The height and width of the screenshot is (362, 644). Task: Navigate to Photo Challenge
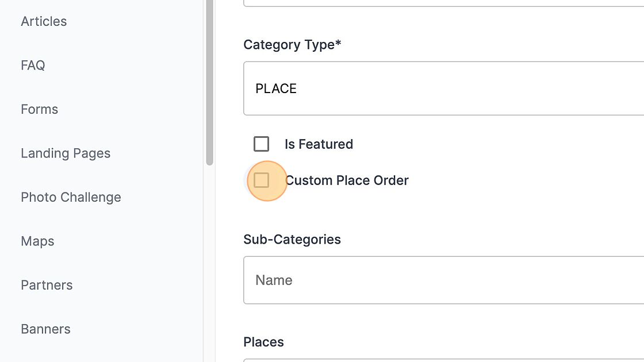pyautogui.click(x=71, y=197)
